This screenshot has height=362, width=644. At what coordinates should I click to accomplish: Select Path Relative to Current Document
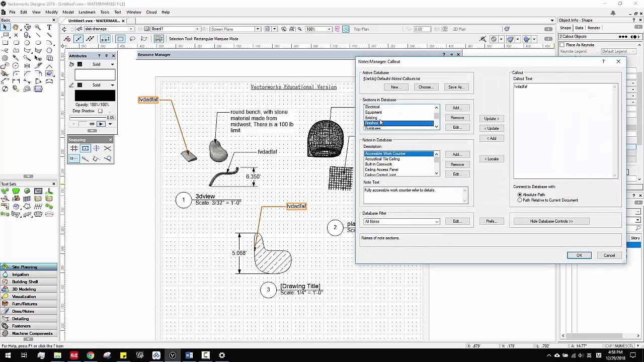520,200
